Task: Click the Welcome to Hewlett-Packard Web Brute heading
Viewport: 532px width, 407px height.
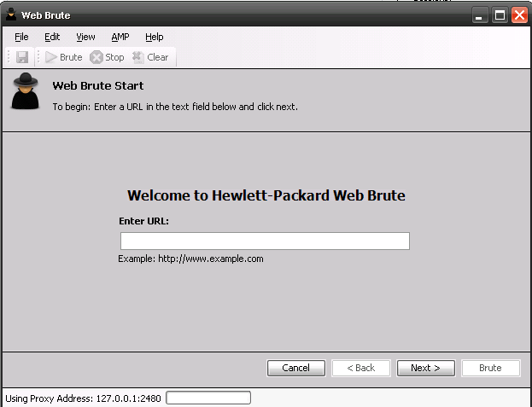Action: pyautogui.click(x=266, y=195)
